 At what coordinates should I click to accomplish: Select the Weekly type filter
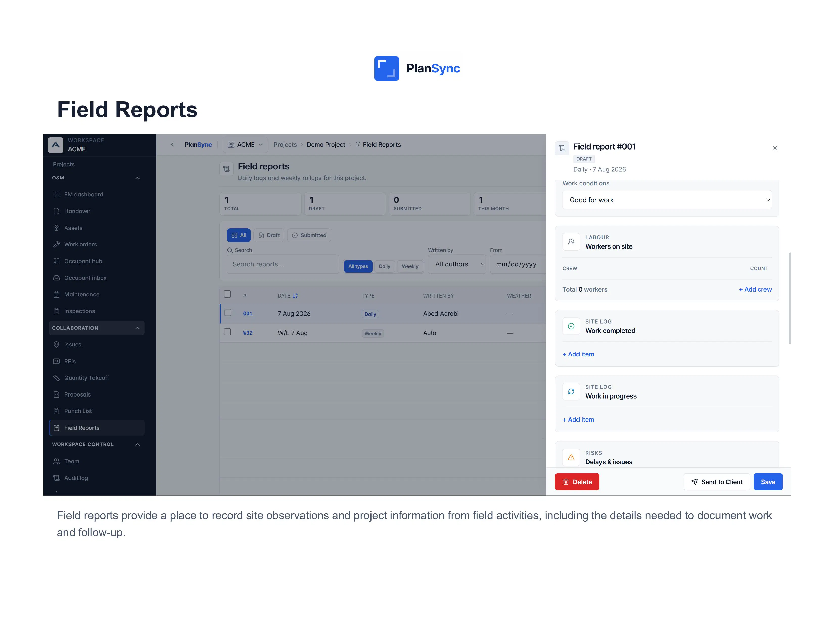point(410,266)
